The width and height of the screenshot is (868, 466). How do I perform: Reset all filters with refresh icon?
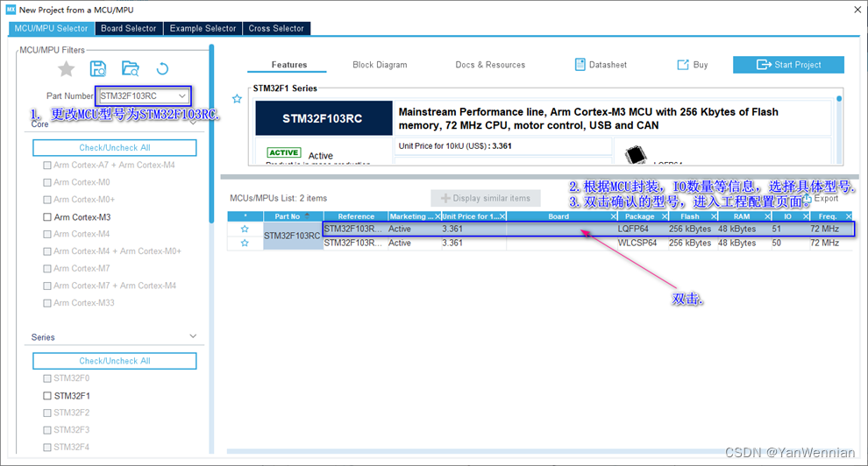click(x=162, y=69)
